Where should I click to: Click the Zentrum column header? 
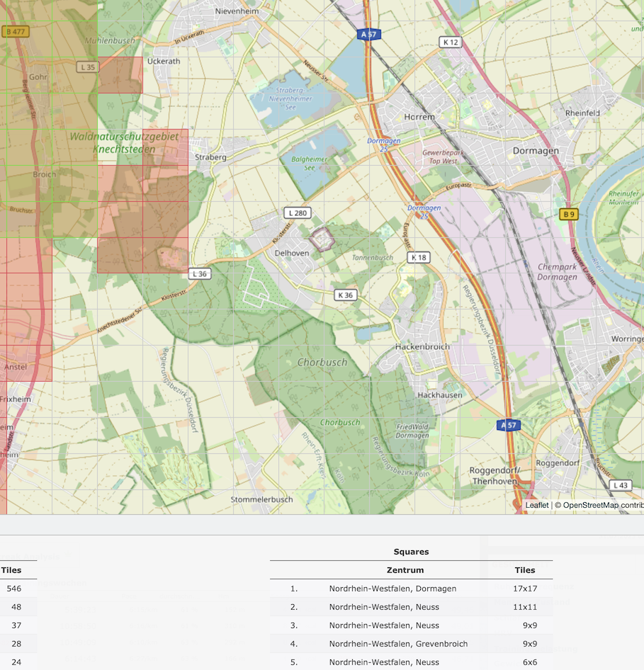[405, 570]
